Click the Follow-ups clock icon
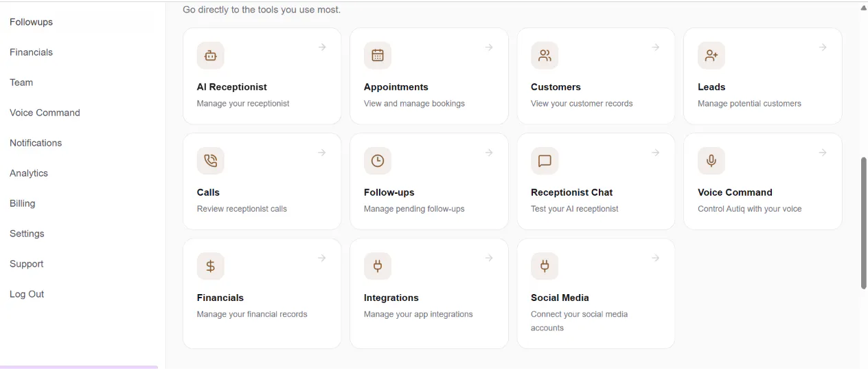Viewport: 868px width, 369px height. [x=378, y=161]
